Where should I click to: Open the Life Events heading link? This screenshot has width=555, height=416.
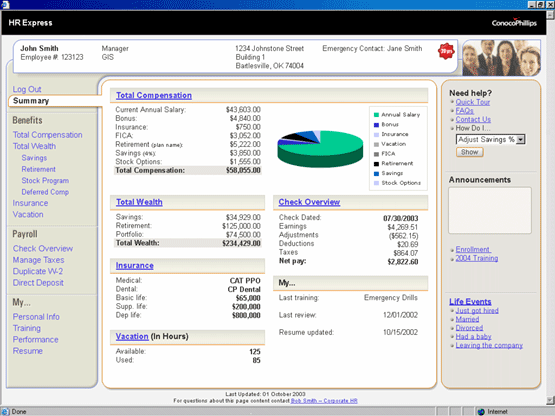470,302
